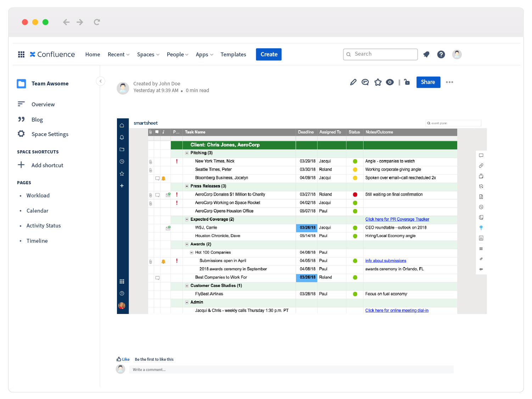The image size is (532, 399).
Task: Click the blue lightbulb icon on right rail
Action: coord(481,228)
